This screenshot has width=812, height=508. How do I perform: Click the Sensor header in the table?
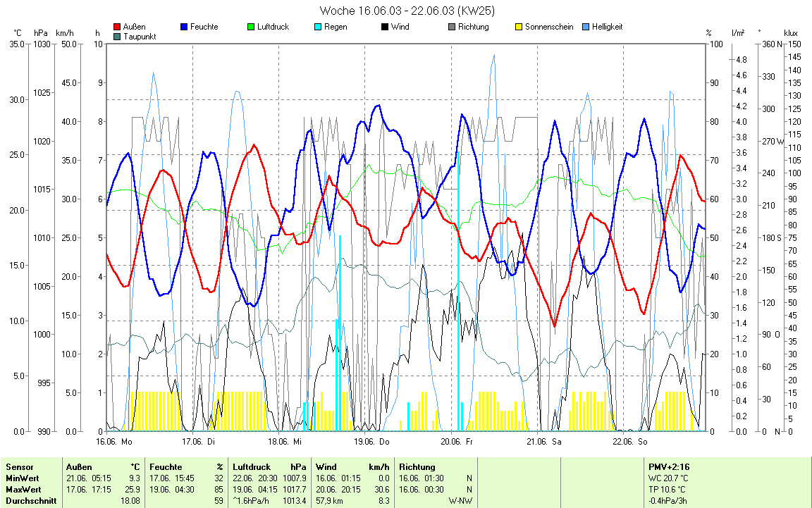click(20, 466)
